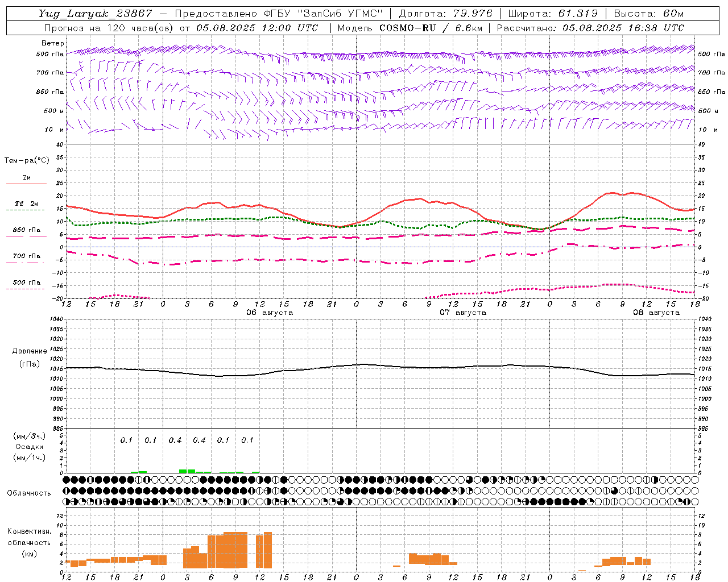Image resolution: width=728 pixels, height=582 pixels.
Task: Click the right-side 500 гПа wind label
Action: (712, 54)
